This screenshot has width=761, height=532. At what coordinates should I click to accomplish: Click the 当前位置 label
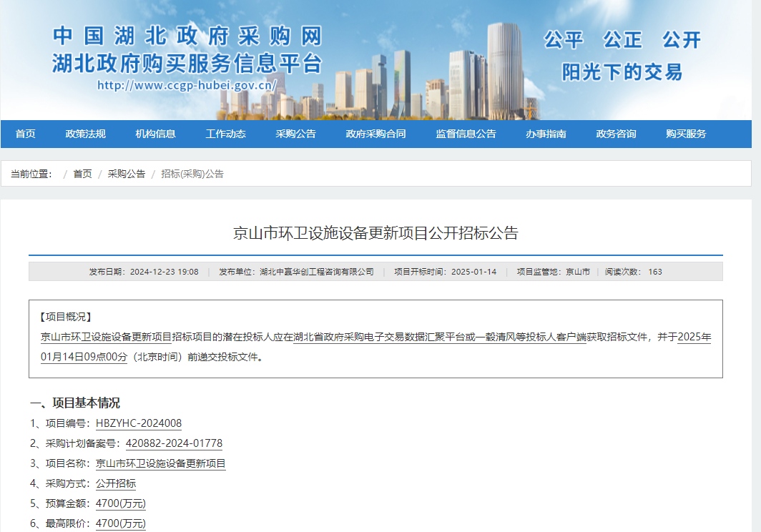pos(31,174)
